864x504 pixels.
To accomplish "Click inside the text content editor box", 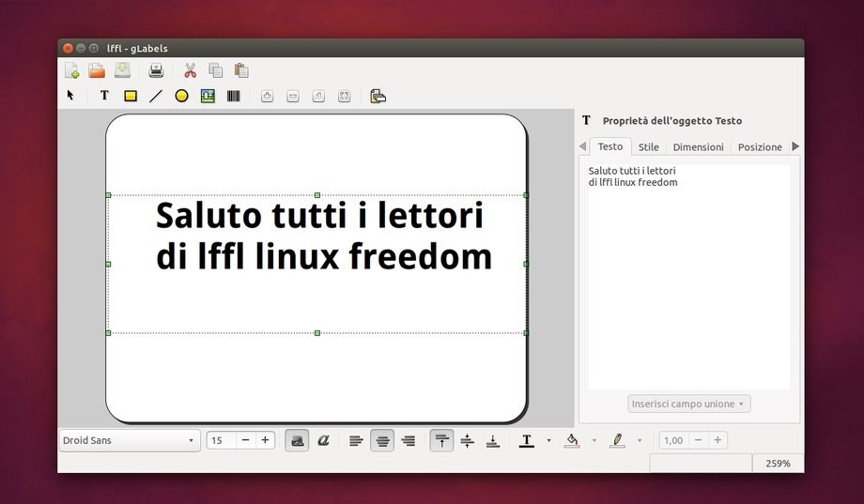I will point(688,282).
